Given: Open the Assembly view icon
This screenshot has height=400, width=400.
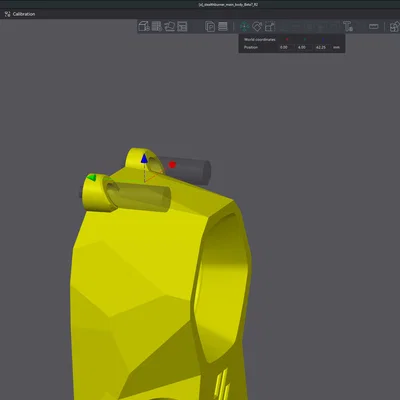Looking at the screenshot, I should coord(395,26).
